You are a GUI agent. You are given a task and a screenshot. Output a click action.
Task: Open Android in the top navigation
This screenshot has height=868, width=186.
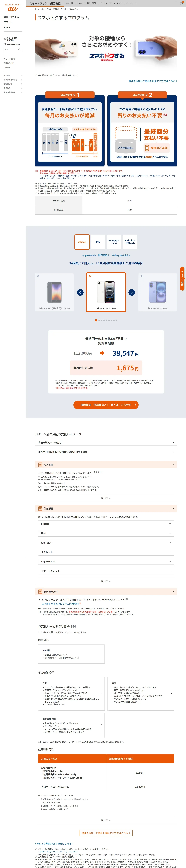click(x=70, y=3)
